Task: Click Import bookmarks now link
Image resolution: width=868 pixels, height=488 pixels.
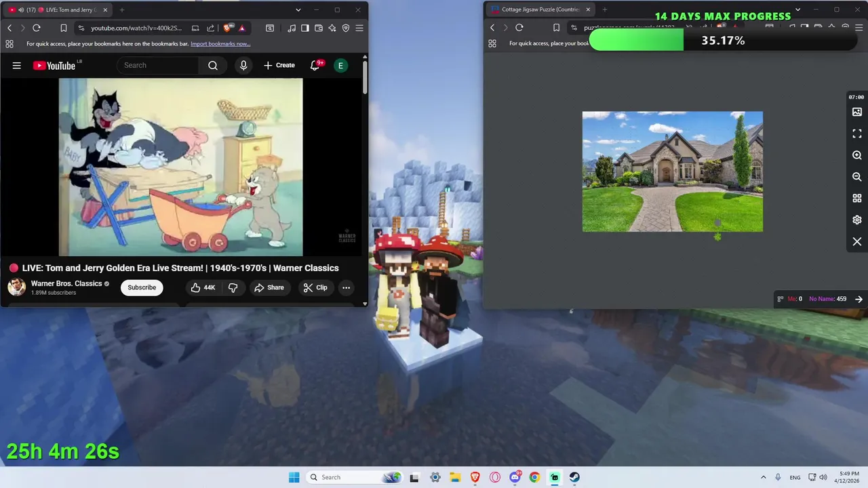Action: click(x=220, y=43)
